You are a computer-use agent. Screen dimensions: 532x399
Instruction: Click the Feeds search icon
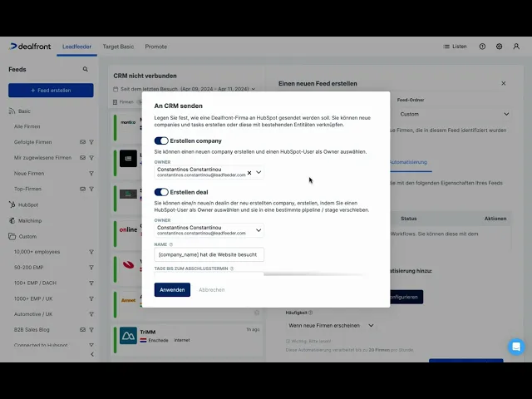coord(85,69)
